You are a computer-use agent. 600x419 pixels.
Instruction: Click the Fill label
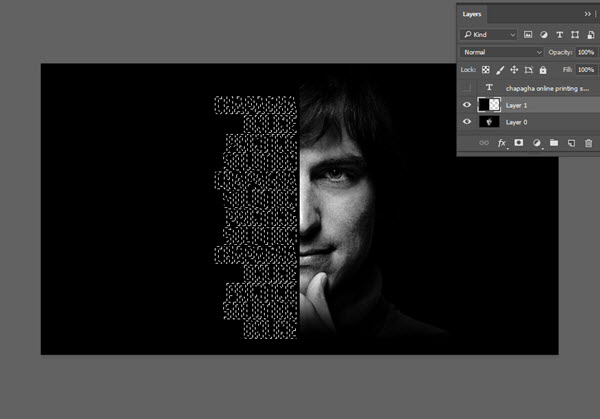click(x=567, y=70)
